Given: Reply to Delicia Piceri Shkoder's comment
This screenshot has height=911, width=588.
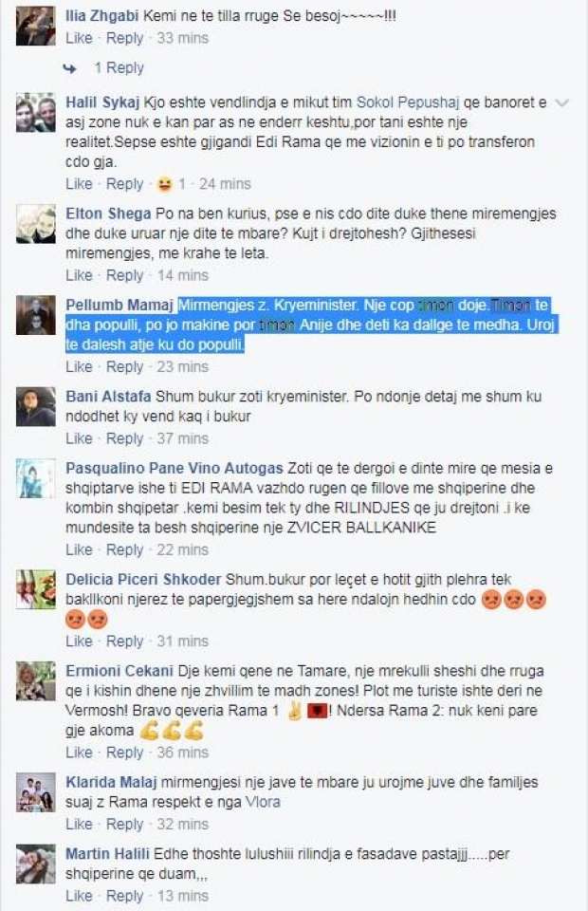Looking at the screenshot, I should pos(124,641).
